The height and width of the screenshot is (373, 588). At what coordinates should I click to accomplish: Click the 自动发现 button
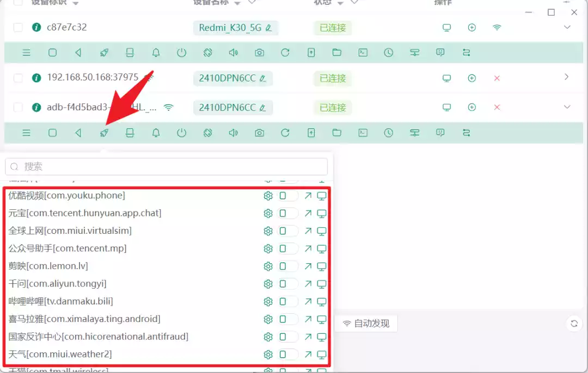(366, 323)
